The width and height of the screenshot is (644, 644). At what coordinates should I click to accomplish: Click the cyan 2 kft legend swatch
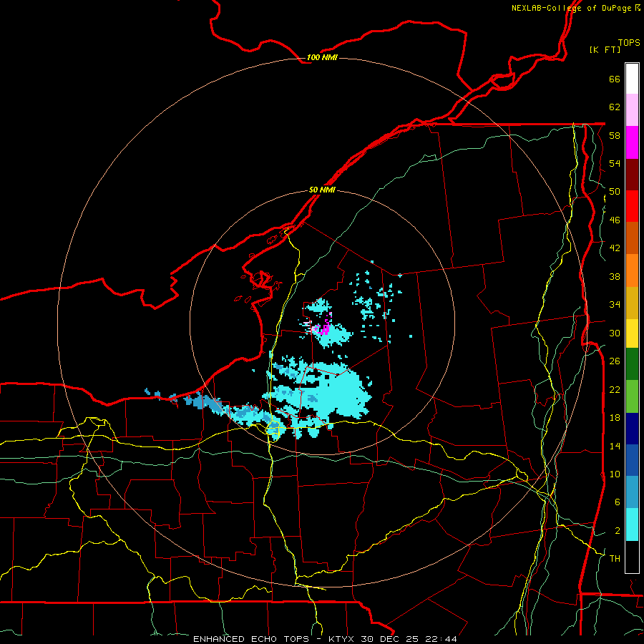tap(632, 525)
